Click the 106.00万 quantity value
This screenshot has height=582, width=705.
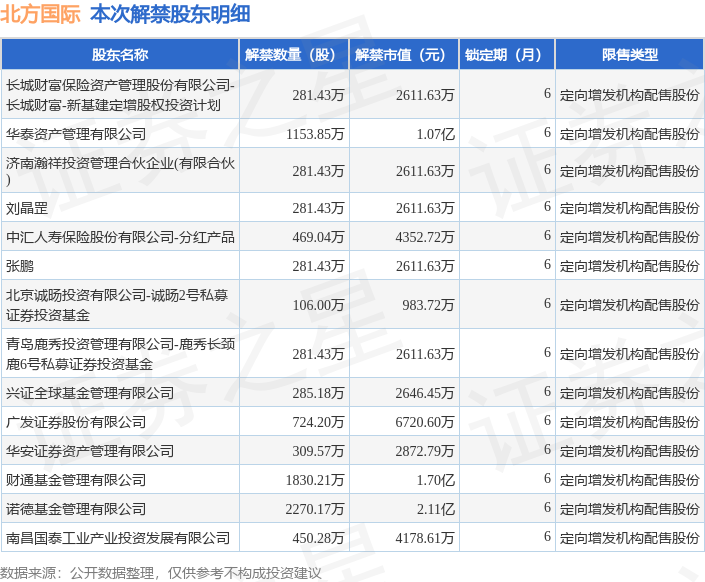click(318, 305)
